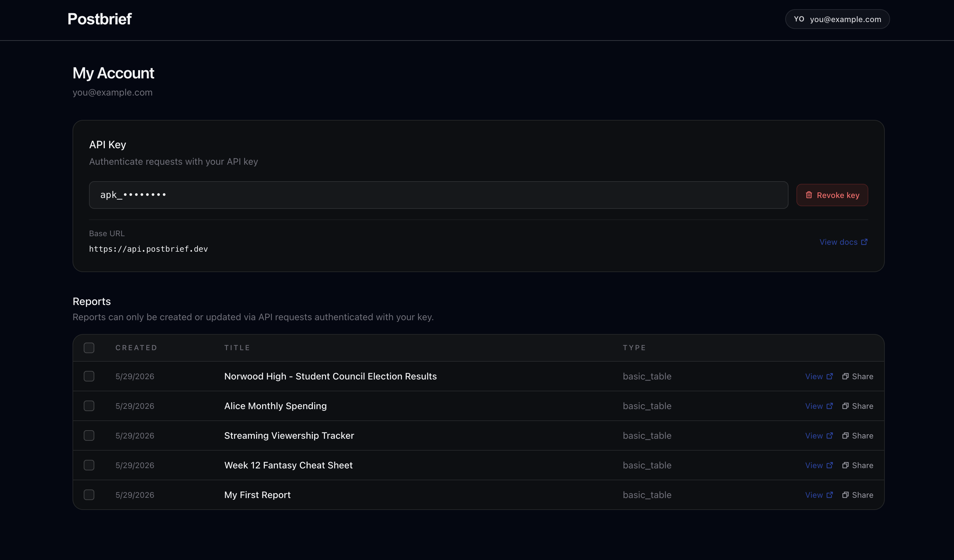Screen dimensions: 954x560
Task: Click the My Account heading
Action: tap(113, 73)
